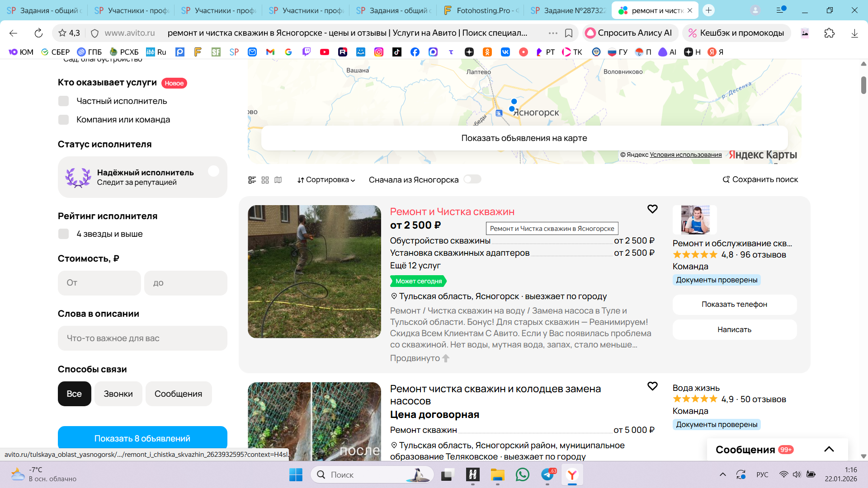Open the Сортировка dropdown

(x=326, y=180)
